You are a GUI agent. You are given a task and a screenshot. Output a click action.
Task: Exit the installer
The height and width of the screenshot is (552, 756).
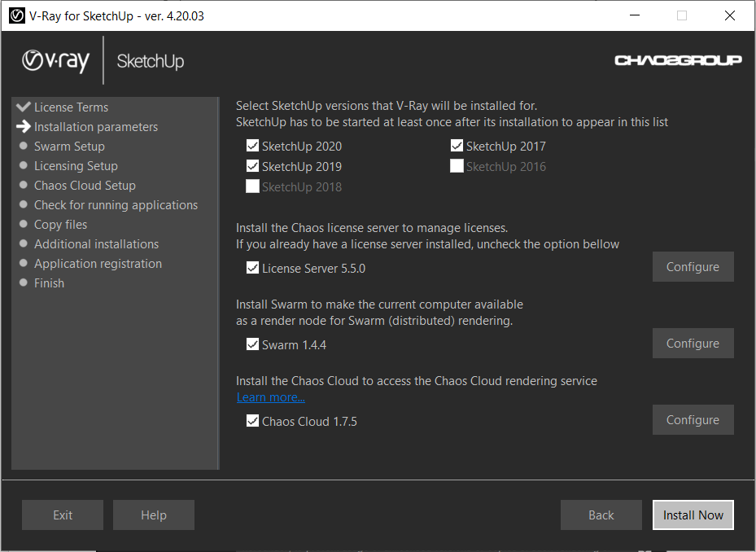(x=63, y=515)
